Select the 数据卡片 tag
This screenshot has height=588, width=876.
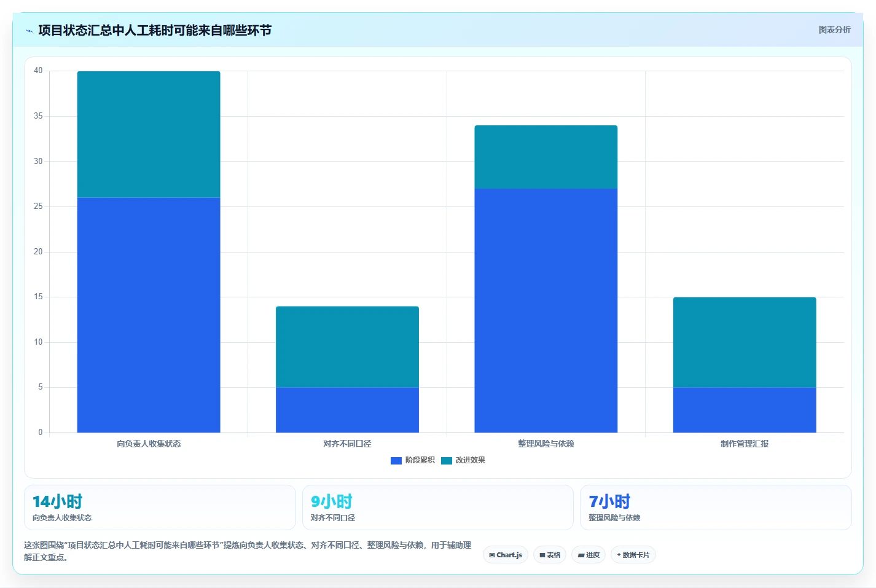[x=633, y=555]
